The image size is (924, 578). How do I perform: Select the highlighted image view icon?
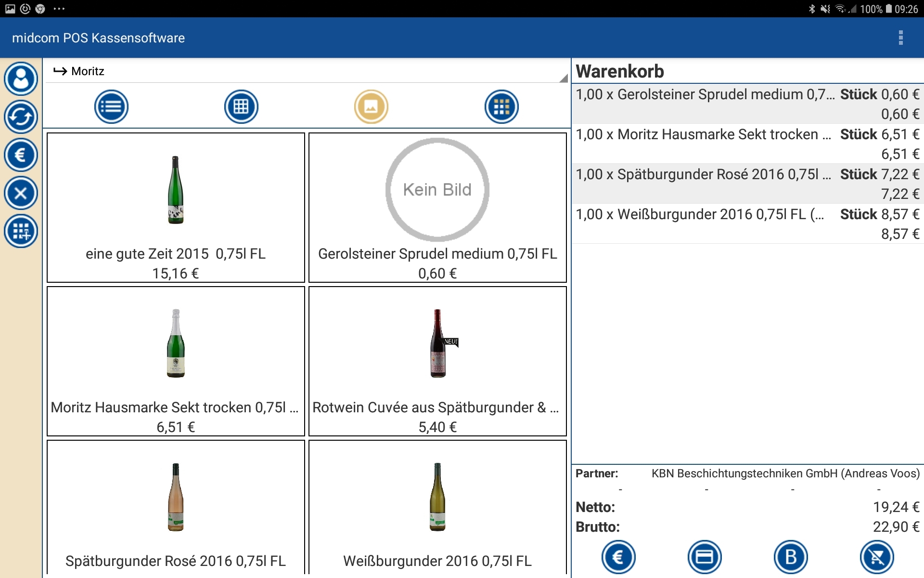(371, 106)
